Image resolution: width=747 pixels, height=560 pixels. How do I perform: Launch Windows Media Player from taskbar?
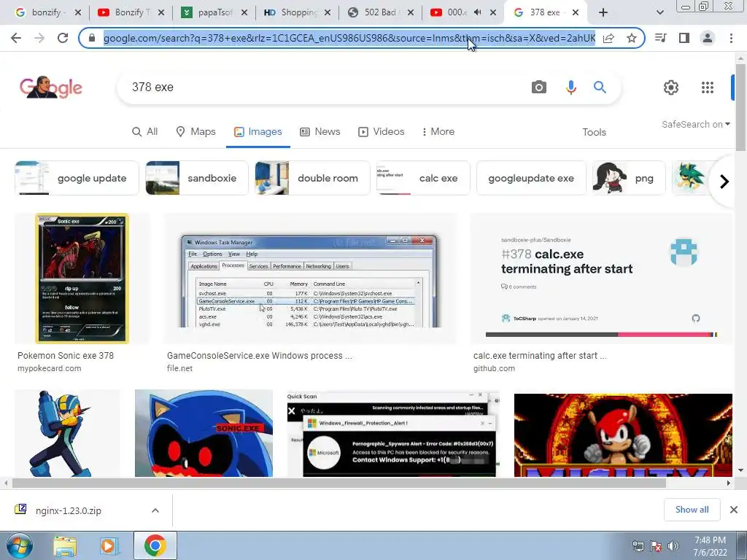[x=109, y=545]
